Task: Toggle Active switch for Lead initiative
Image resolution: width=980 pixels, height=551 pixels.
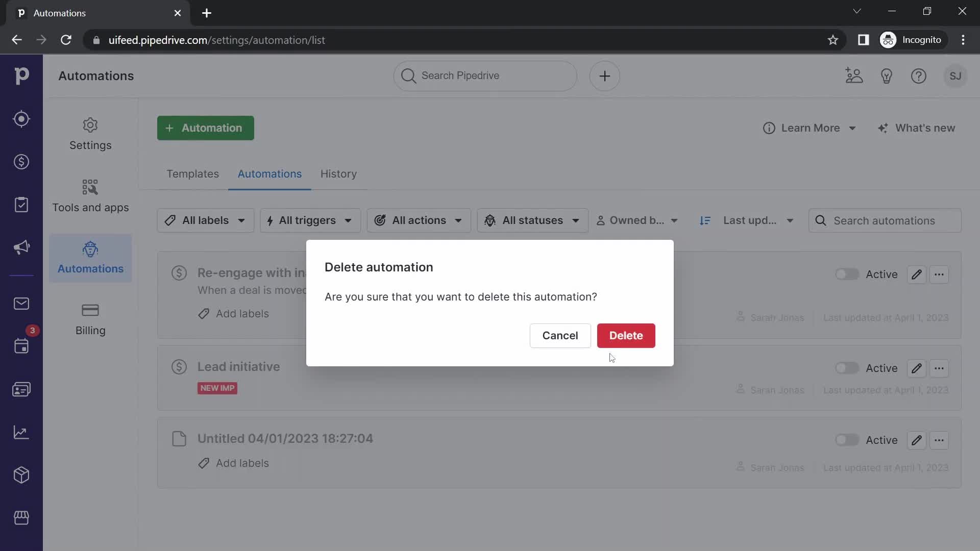Action: (x=847, y=368)
